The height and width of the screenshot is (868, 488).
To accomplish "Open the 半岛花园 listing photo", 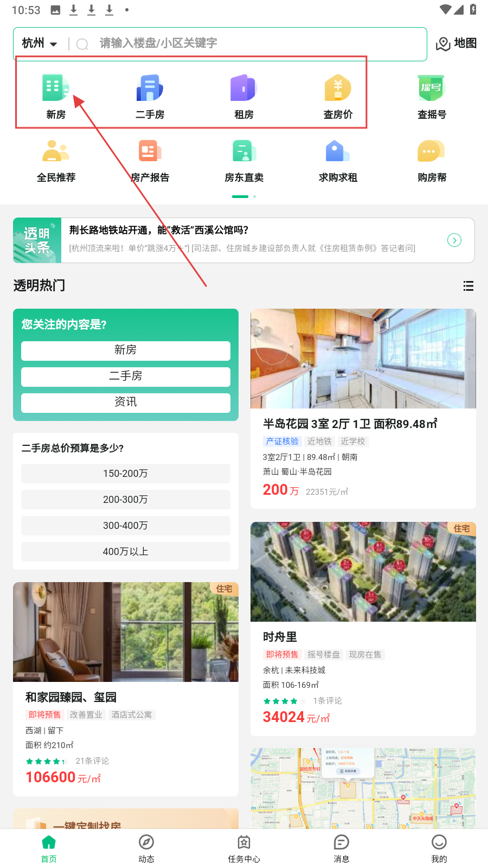I will point(363,359).
